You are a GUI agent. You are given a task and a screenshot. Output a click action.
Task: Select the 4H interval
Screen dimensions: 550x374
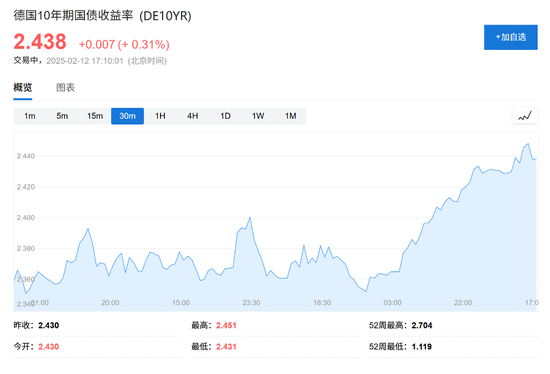(x=193, y=116)
